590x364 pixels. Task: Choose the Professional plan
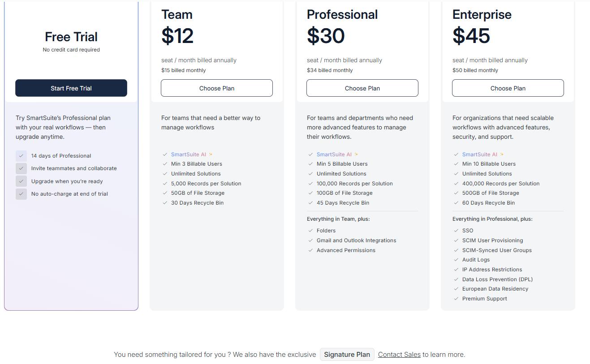tap(362, 88)
